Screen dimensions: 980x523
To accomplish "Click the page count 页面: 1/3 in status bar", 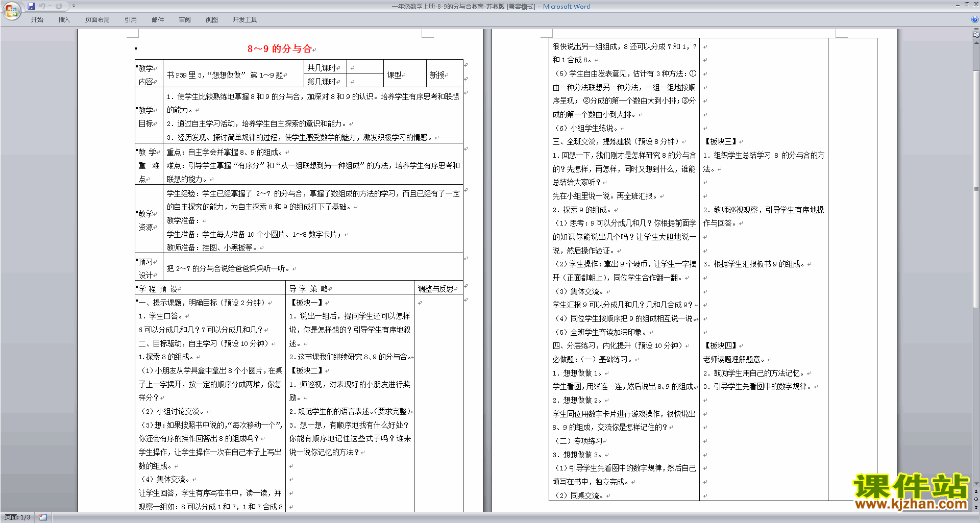I will coord(17,517).
